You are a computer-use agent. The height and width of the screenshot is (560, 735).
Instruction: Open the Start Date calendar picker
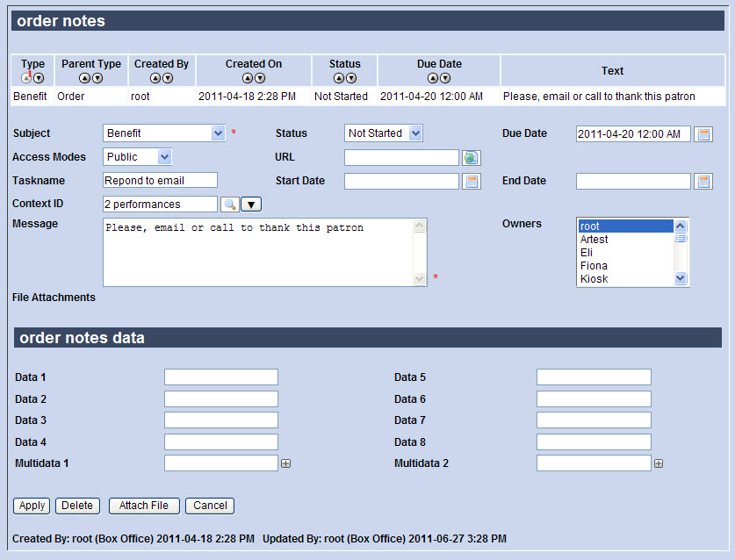(x=472, y=182)
